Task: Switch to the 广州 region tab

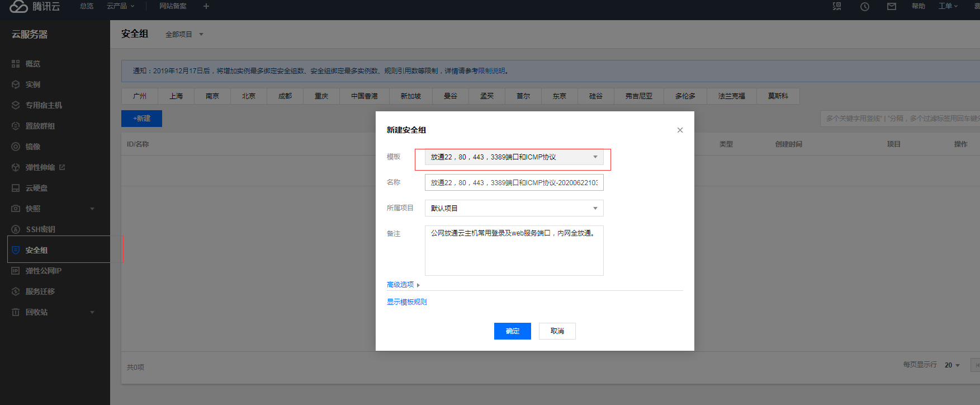Action: 140,96
